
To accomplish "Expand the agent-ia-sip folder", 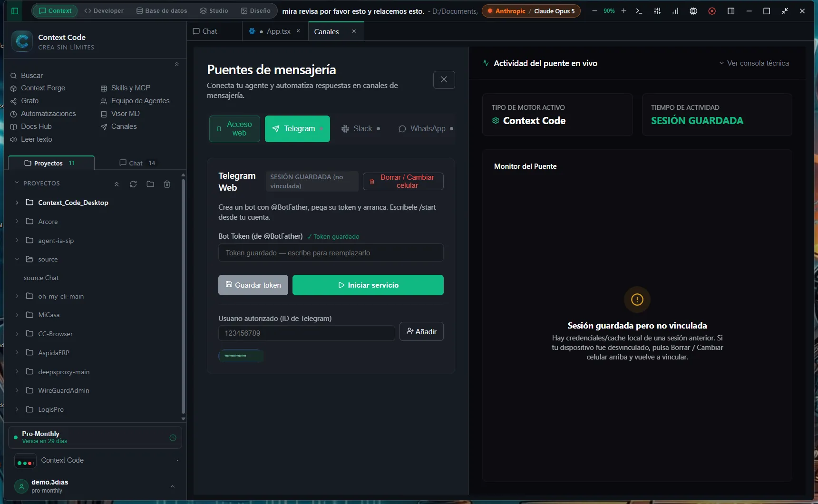I will coord(17,241).
